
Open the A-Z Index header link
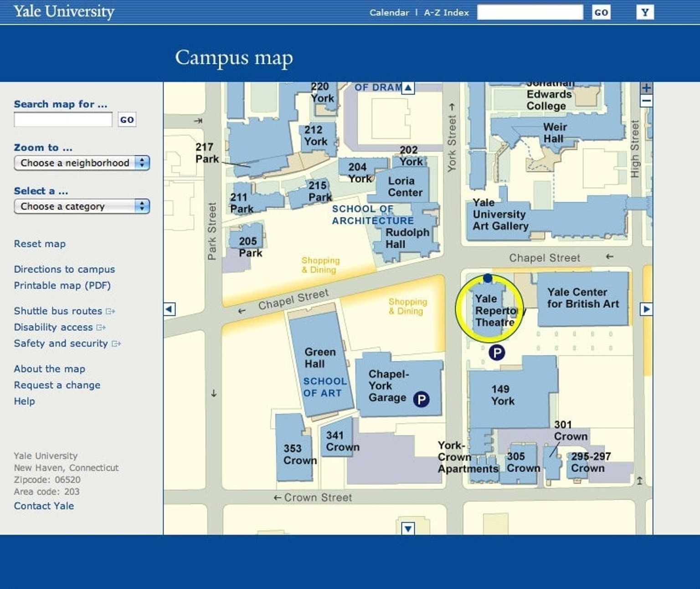[x=446, y=13]
